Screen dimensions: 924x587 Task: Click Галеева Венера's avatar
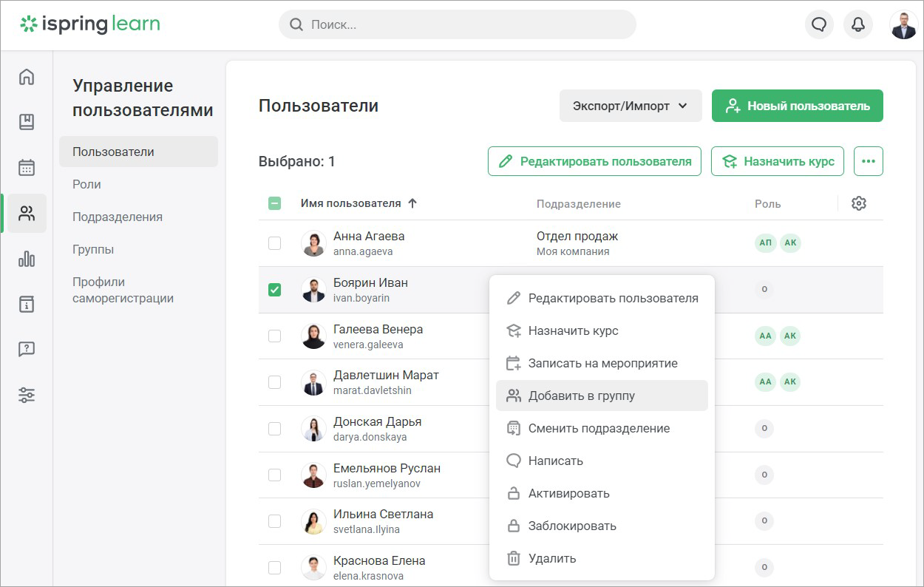313,336
